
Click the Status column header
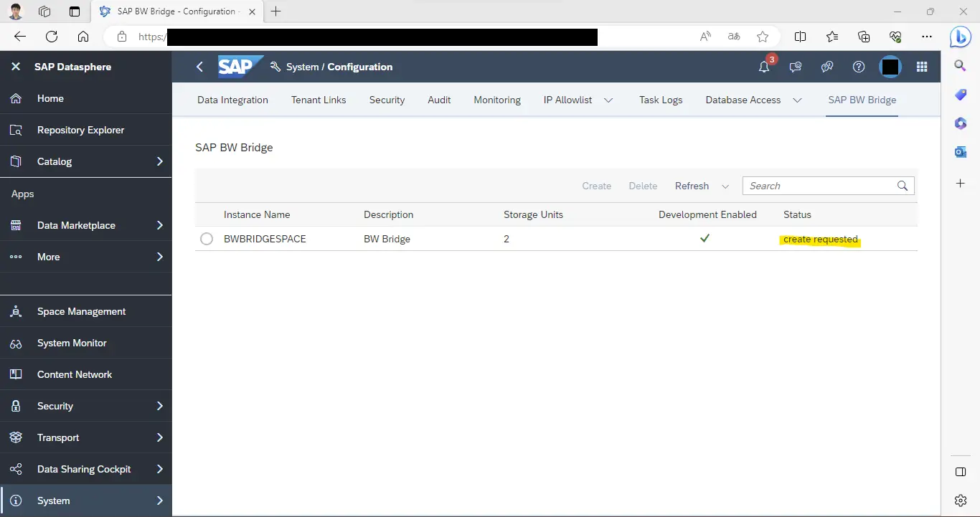point(797,214)
